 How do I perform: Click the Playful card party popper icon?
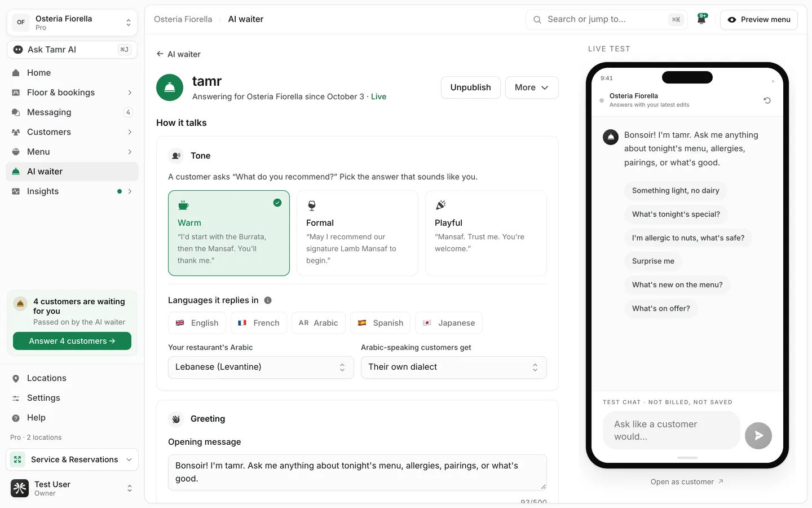440,205
